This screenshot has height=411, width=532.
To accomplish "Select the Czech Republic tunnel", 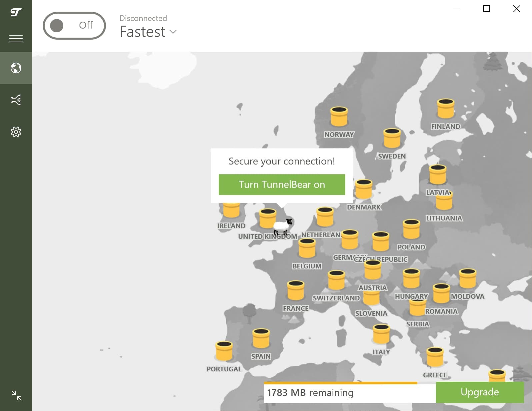I will [x=381, y=241].
